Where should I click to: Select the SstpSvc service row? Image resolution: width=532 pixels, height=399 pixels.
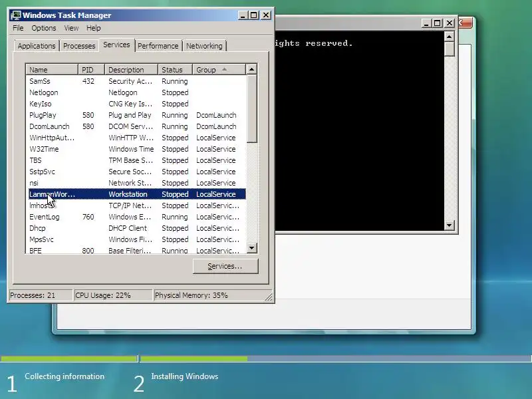click(137, 172)
